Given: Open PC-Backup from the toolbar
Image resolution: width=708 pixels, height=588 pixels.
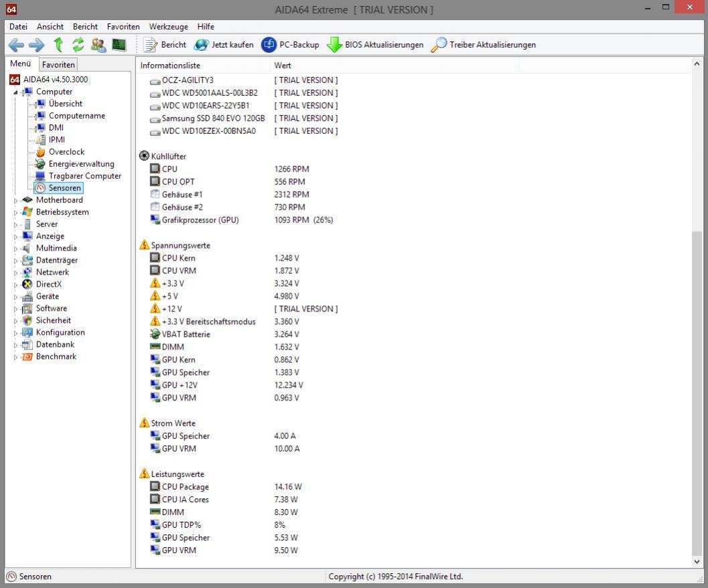Looking at the screenshot, I should click(x=290, y=45).
